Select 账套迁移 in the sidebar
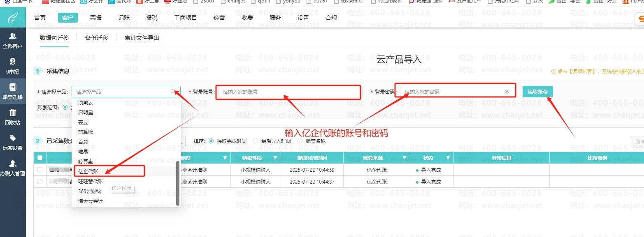The width and height of the screenshot is (644, 237). (13, 92)
